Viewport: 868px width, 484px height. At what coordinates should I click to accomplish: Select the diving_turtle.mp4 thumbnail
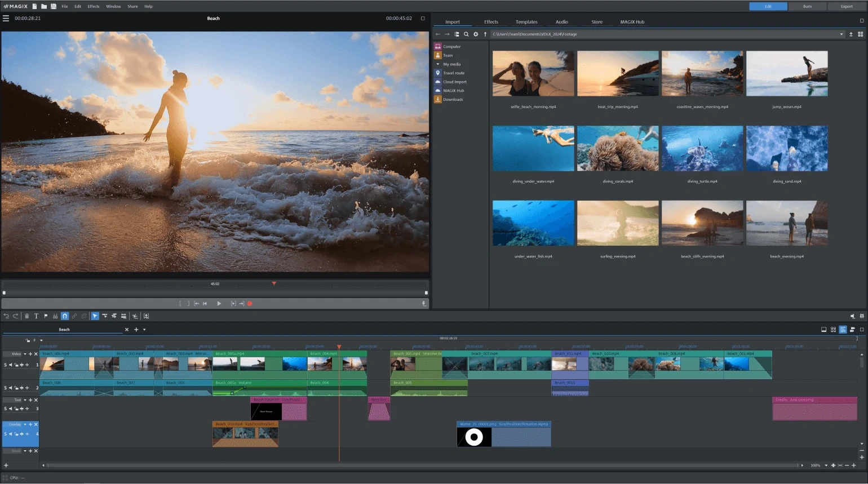tap(702, 149)
